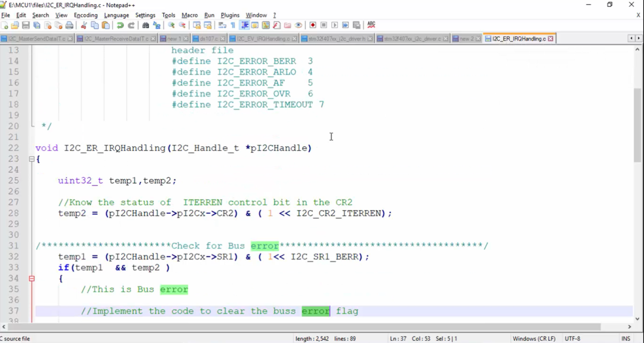This screenshot has height=343, width=644.
Task: Collapse the if-block fold marker at line 34
Action: click(x=32, y=279)
